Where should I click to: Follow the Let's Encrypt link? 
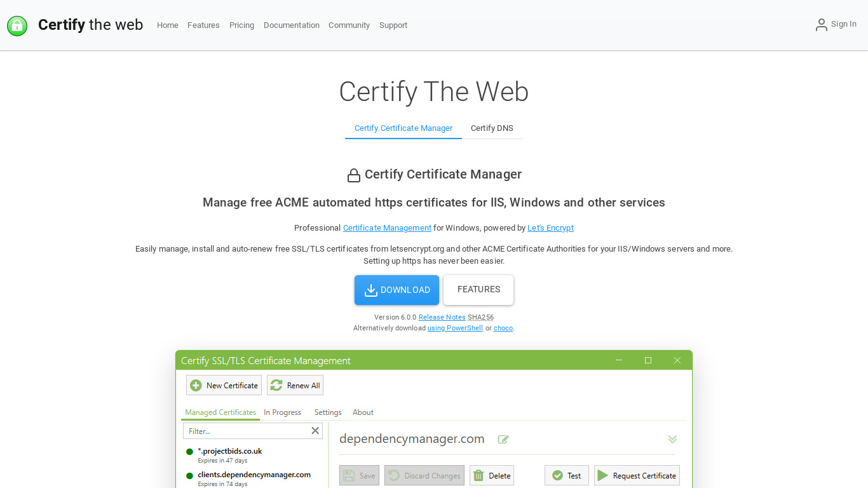[x=550, y=228]
